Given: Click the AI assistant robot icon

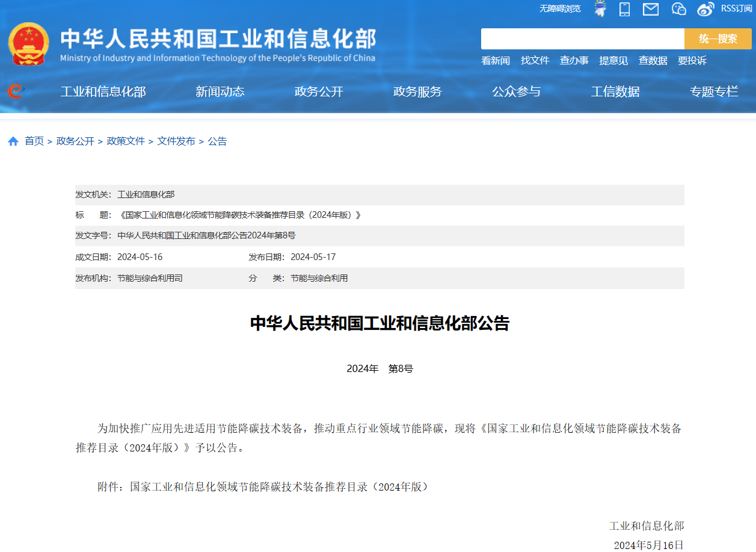Looking at the screenshot, I should (x=599, y=9).
